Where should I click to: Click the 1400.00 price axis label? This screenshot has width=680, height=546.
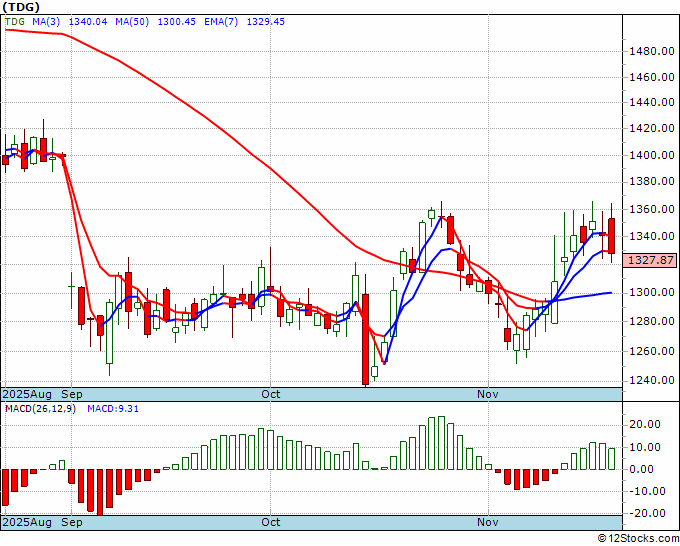pos(652,155)
